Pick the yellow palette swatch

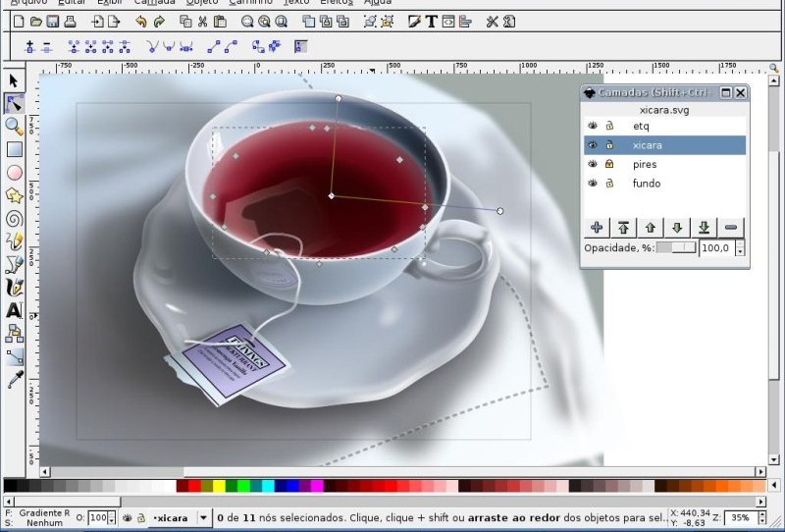tap(219, 486)
